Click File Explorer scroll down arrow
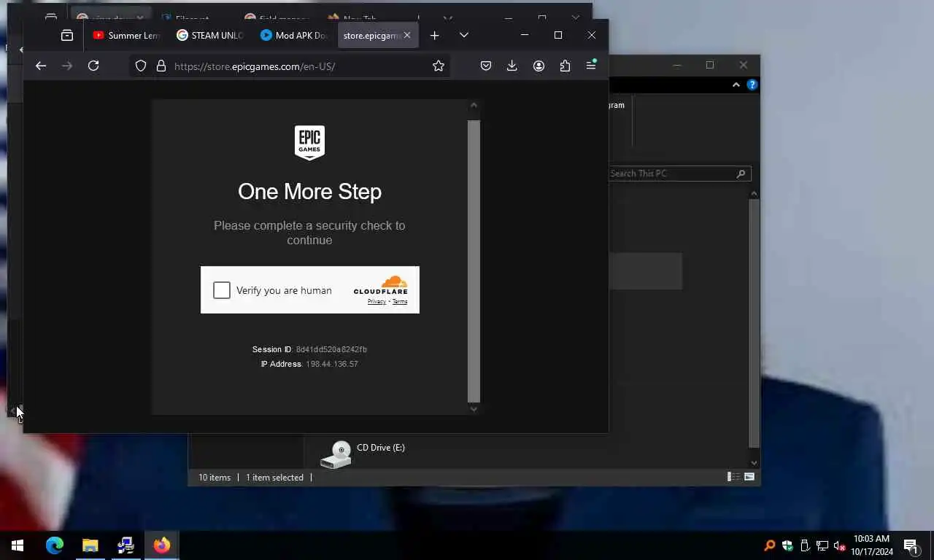Screen dimensions: 934x560 point(754,463)
